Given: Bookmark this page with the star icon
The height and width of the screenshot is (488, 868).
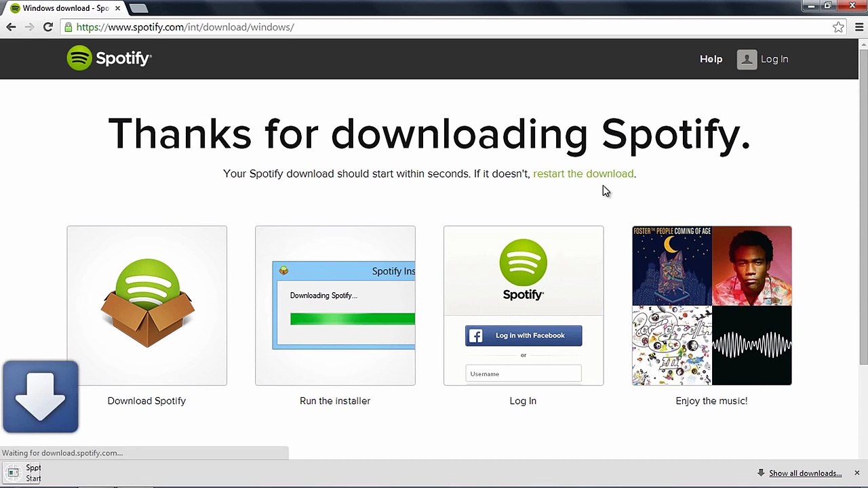Looking at the screenshot, I should click(839, 27).
